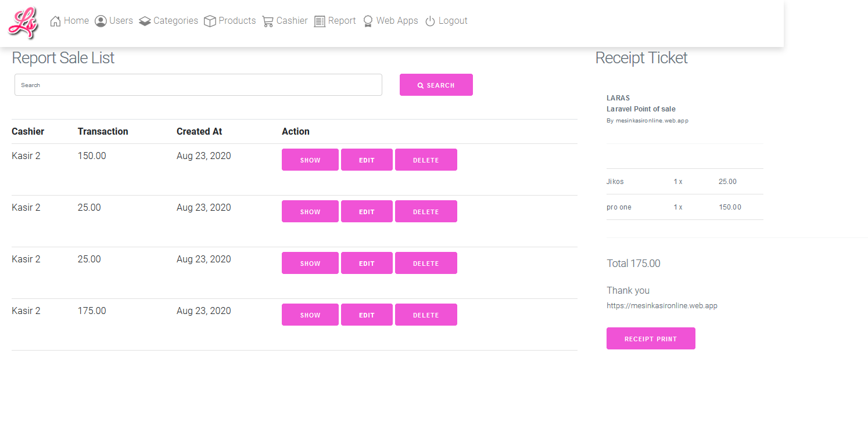Delete the 175.00 transaction
This screenshot has width=868, height=433.
426,315
